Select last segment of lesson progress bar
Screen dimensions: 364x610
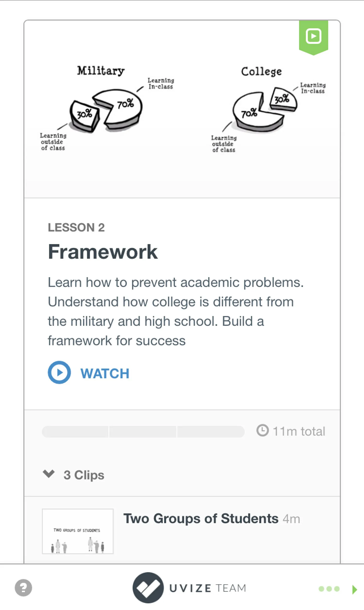coord(210,432)
